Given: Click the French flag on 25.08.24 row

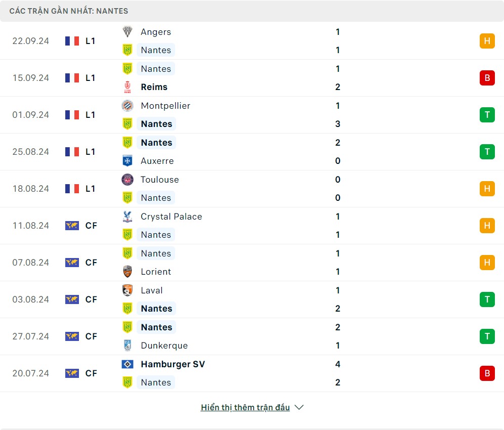Looking at the screenshot, I should click(x=72, y=152).
